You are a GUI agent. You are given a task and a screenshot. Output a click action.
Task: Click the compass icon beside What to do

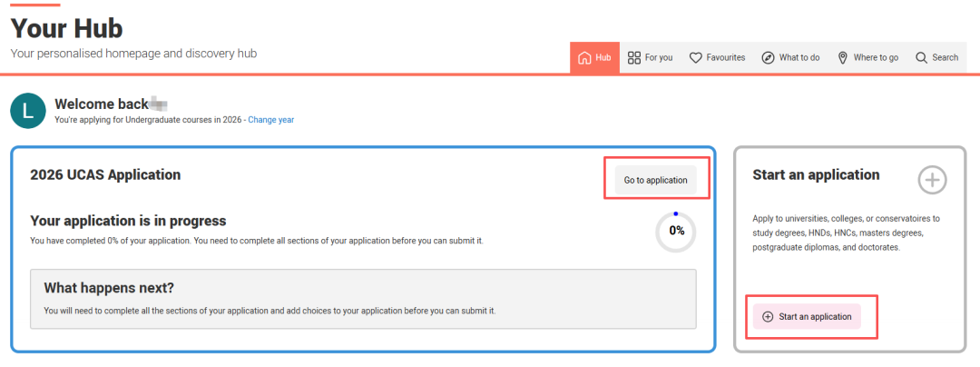pos(769,57)
